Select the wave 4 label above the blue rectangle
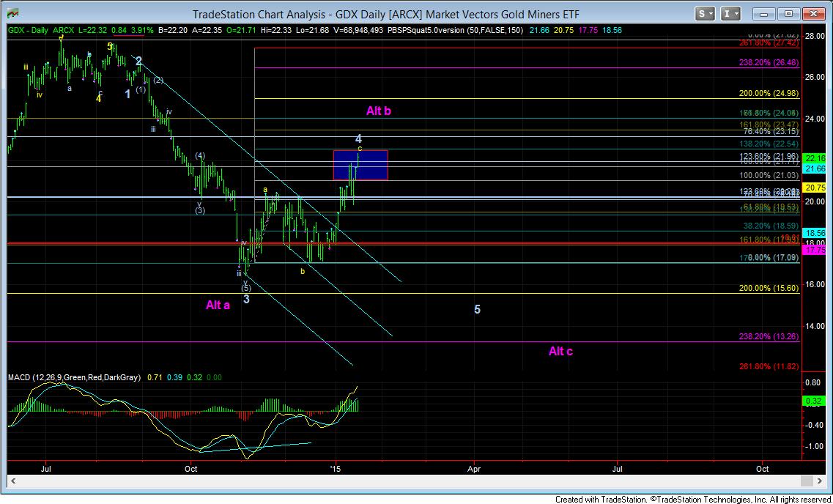 click(x=358, y=138)
